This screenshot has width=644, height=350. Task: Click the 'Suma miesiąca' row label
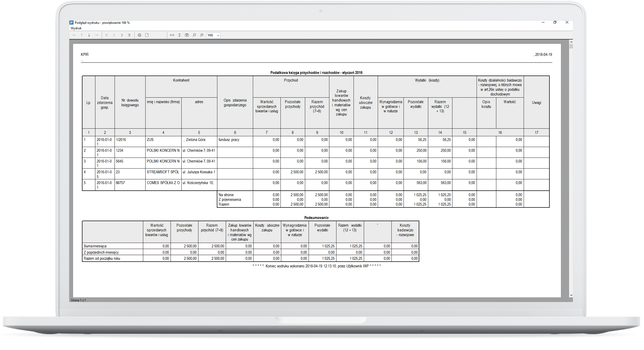(95, 246)
